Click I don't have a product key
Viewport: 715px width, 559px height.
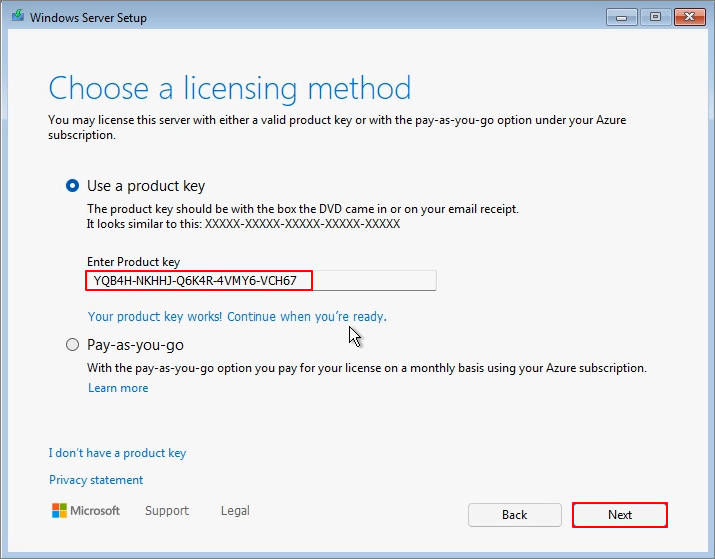(117, 453)
